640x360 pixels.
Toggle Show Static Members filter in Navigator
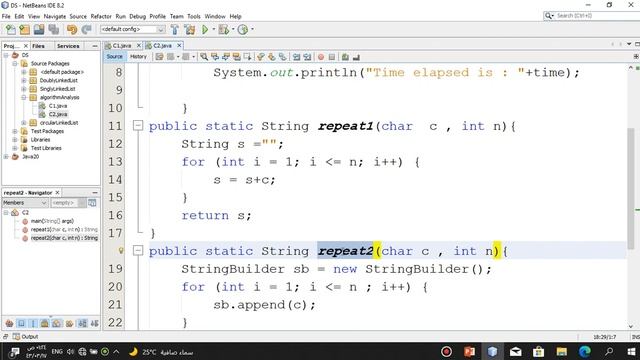click(33, 323)
